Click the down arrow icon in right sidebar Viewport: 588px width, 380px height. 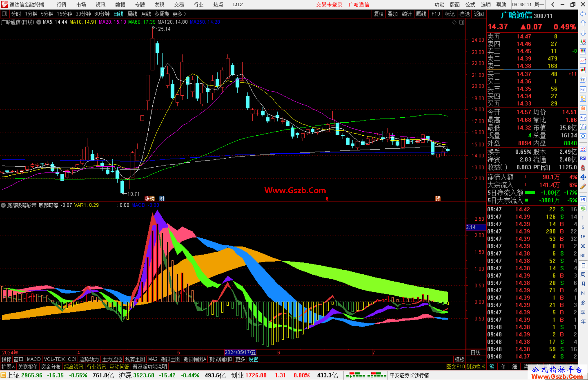[x=583, y=33]
